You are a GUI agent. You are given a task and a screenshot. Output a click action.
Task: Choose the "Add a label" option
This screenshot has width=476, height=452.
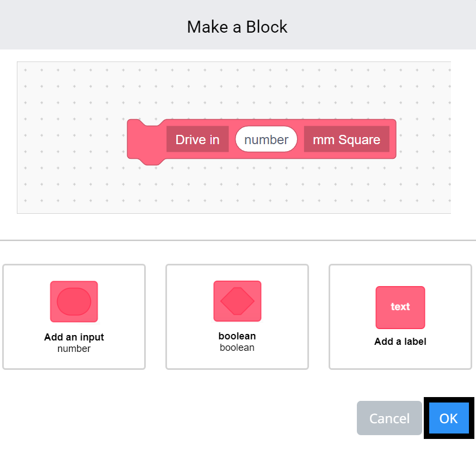pyautogui.click(x=400, y=317)
